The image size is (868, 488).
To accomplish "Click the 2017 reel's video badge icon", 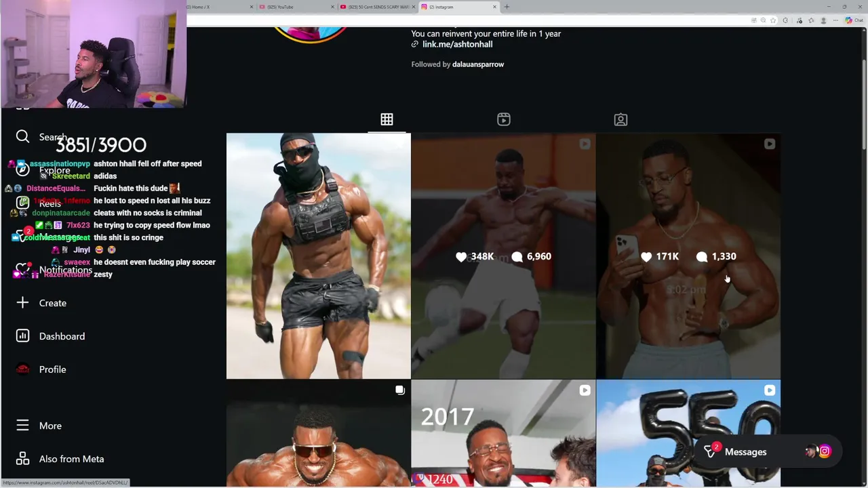I will [x=585, y=390].
